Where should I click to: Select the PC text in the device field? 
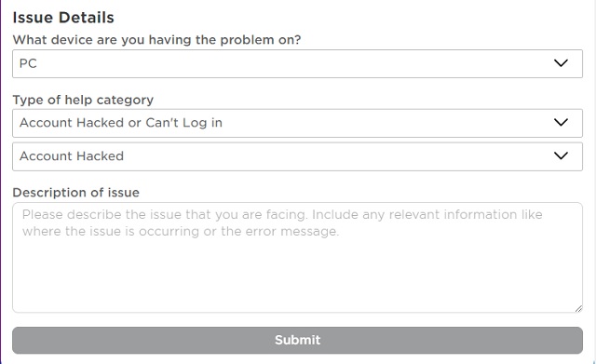[28, 63]
